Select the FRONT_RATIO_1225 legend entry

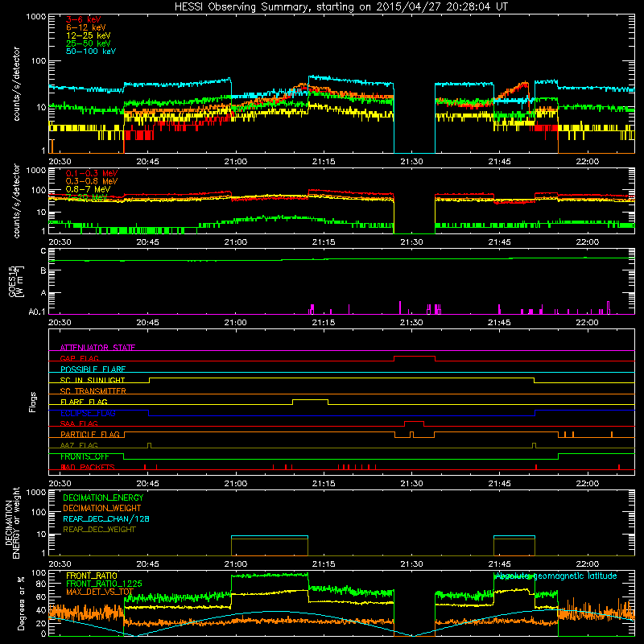click(104, 584)
